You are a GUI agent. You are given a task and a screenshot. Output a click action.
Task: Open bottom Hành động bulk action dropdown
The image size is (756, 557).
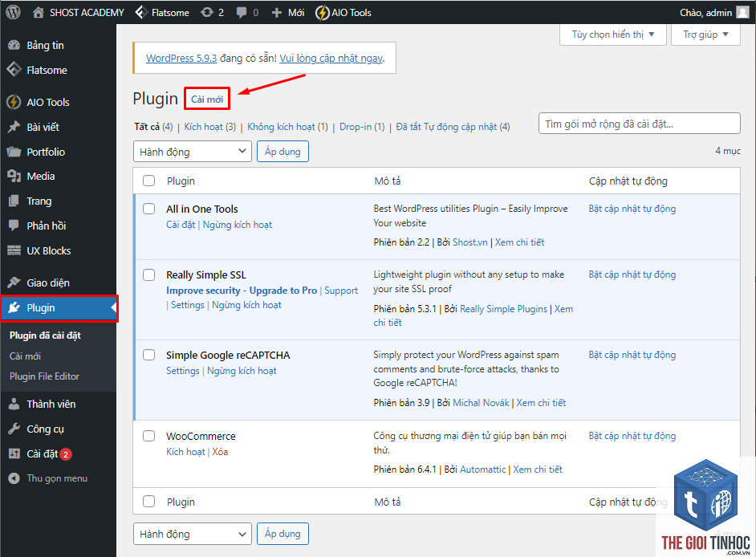pos(193,534)
